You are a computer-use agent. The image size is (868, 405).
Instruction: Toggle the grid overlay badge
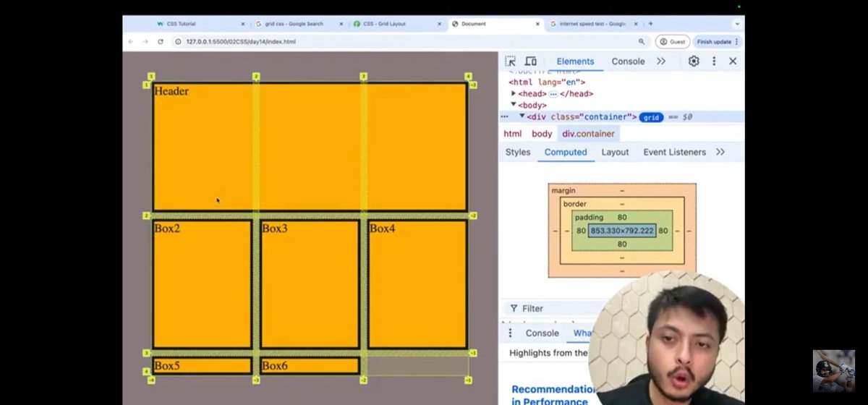[651, 117]
